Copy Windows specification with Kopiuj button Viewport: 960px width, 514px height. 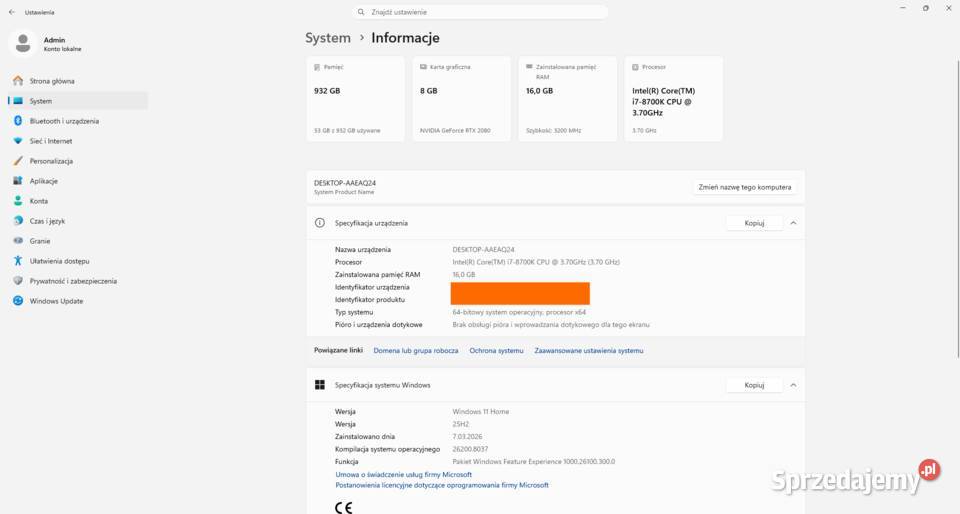754,386
